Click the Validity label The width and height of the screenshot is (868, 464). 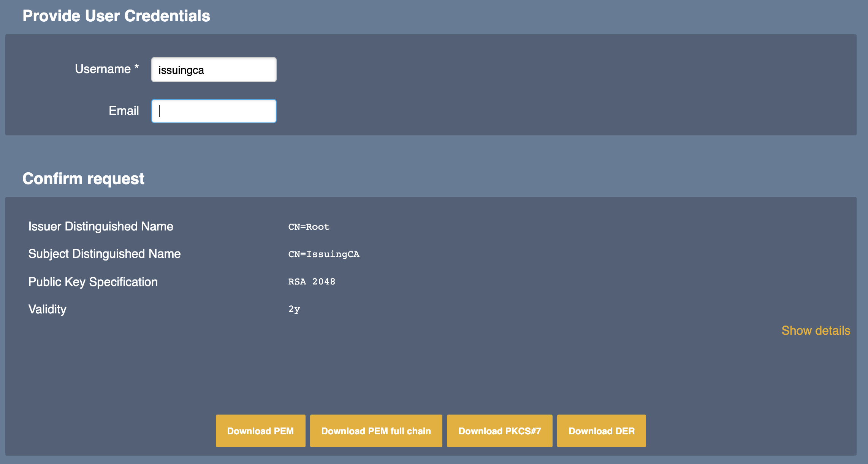(x=48, y=309)
